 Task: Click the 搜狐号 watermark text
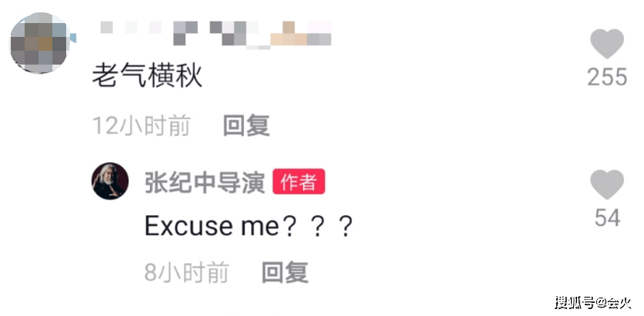pyautogui.click(x=576, y=303)
